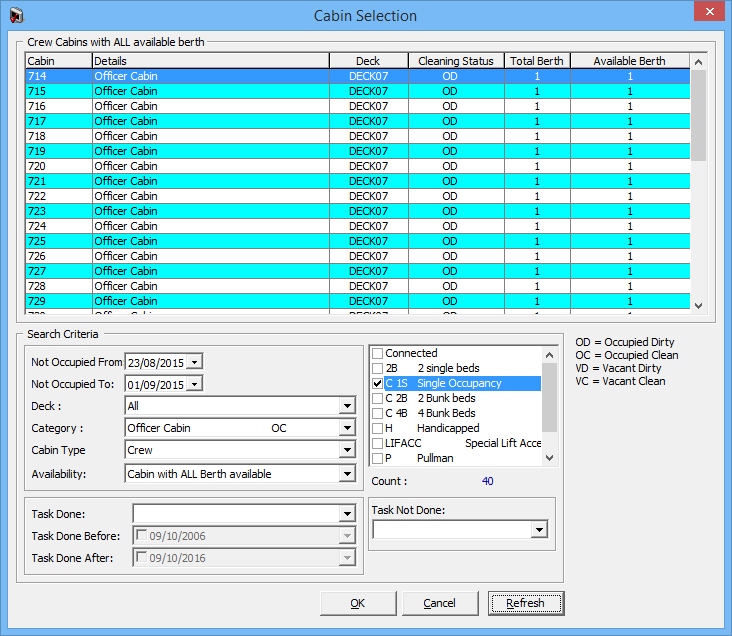The image size is (732, 636).
Task: Toggle Task Done Before date checkbox
Action: 141,535
